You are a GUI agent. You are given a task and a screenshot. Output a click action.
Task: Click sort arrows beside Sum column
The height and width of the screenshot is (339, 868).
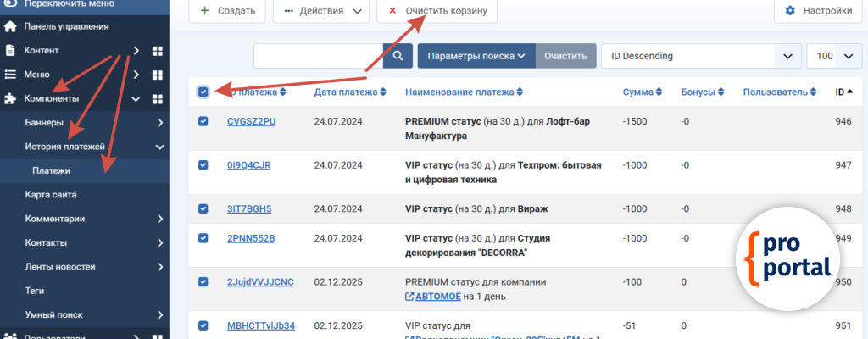coord(659,92)
